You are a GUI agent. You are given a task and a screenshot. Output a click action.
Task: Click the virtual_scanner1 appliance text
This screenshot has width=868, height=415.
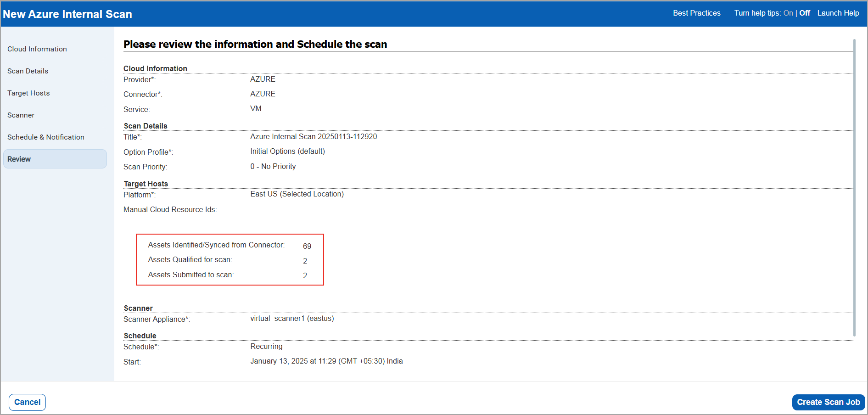click(292, 318)
